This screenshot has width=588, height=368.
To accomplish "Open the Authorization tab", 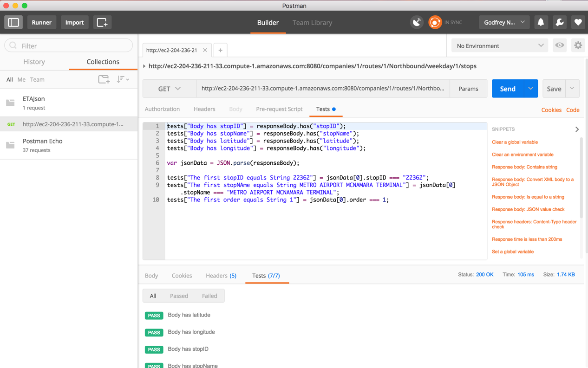I will click(162, 109).
